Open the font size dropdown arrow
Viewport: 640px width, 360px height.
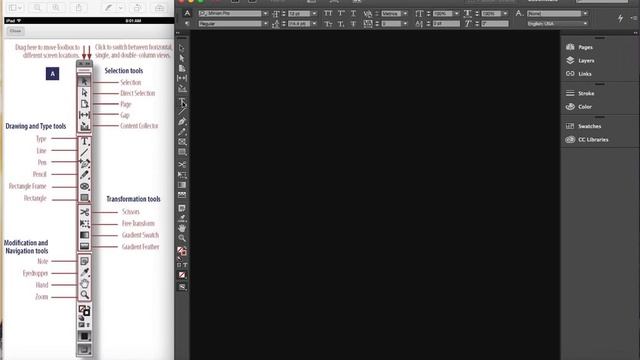(x=314, y=13)
